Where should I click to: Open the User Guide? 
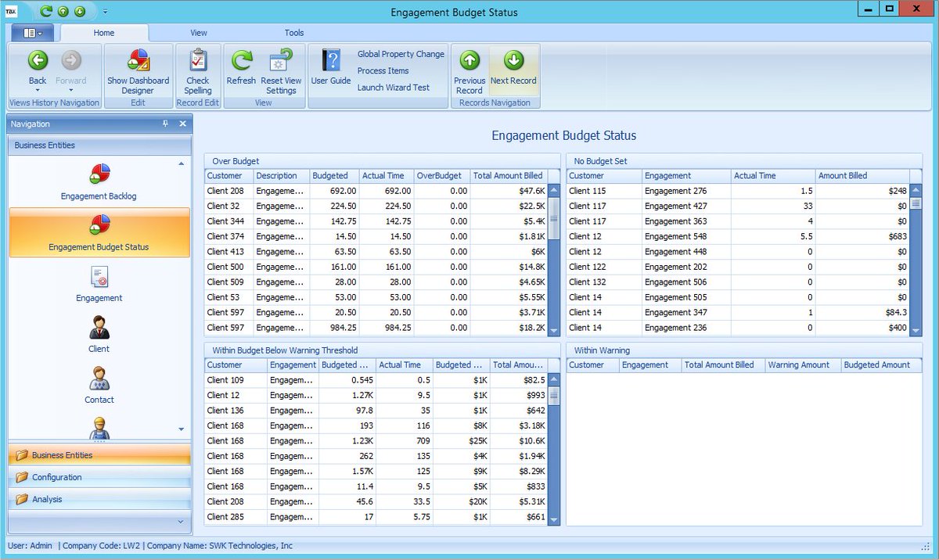pyautogui.click(x=331, y=66)
